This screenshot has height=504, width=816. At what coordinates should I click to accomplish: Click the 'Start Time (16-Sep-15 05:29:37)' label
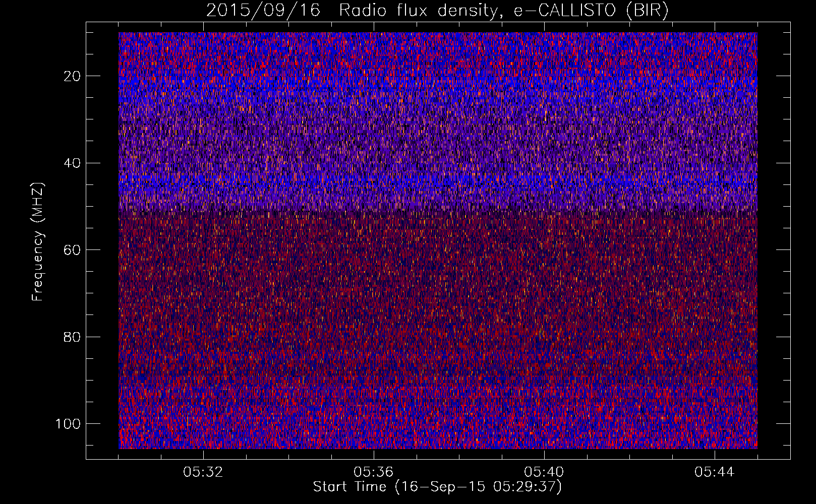(437, 487)
